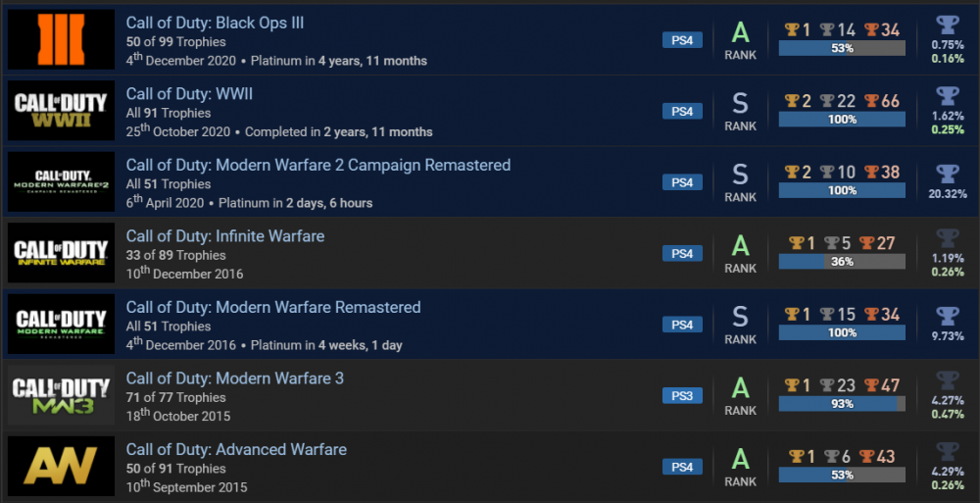Click the PS3 platform tag for Modern Warfare 3
This screenshot has height=503, width=980.
[682, 396]
